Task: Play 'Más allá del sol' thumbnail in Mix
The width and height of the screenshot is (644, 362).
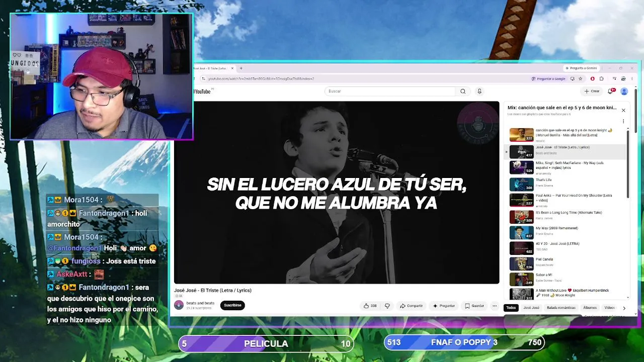Action: tap(521, 135)
